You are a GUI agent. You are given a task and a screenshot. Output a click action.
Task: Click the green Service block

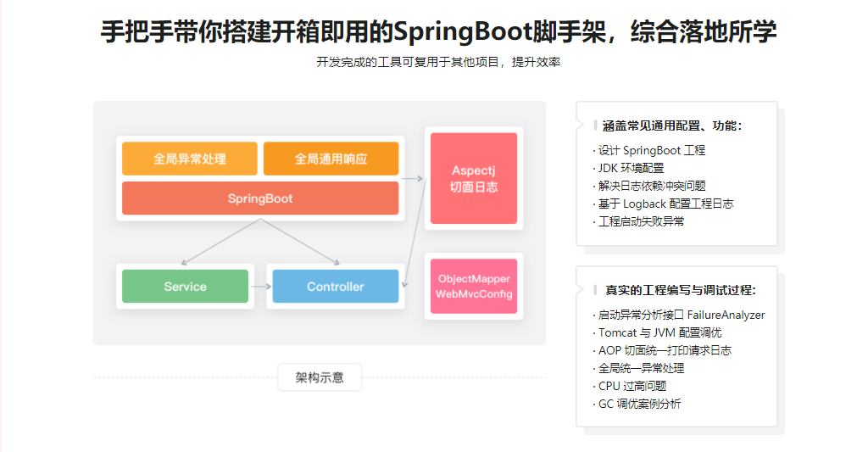pos(185,287)
